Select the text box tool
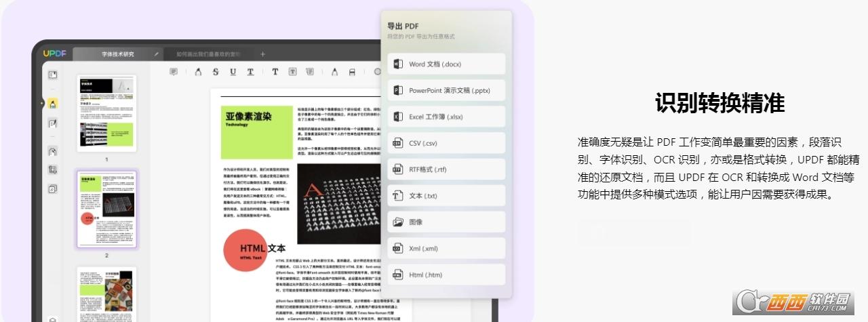 coord(292,72)
